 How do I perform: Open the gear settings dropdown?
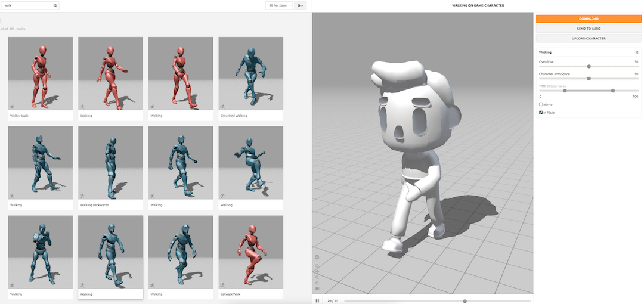point(300,6)
